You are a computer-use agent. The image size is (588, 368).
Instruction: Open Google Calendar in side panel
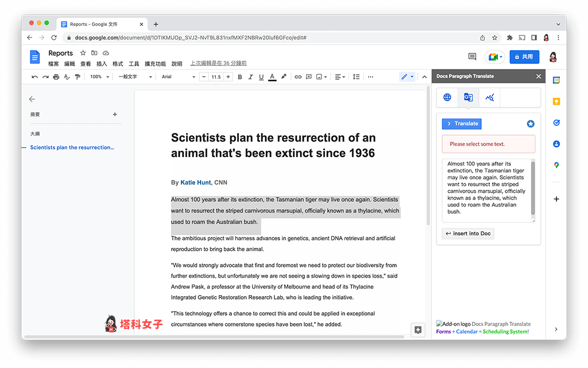(556, 80)
